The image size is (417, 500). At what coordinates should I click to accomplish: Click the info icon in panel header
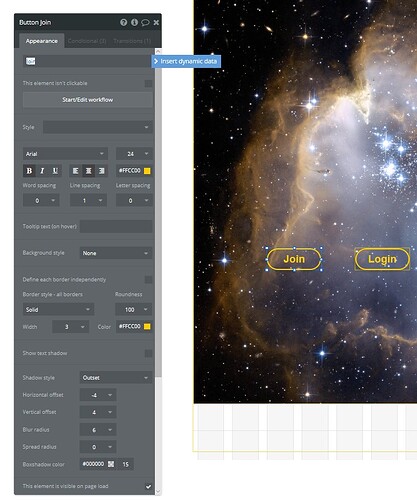point(134,22)
